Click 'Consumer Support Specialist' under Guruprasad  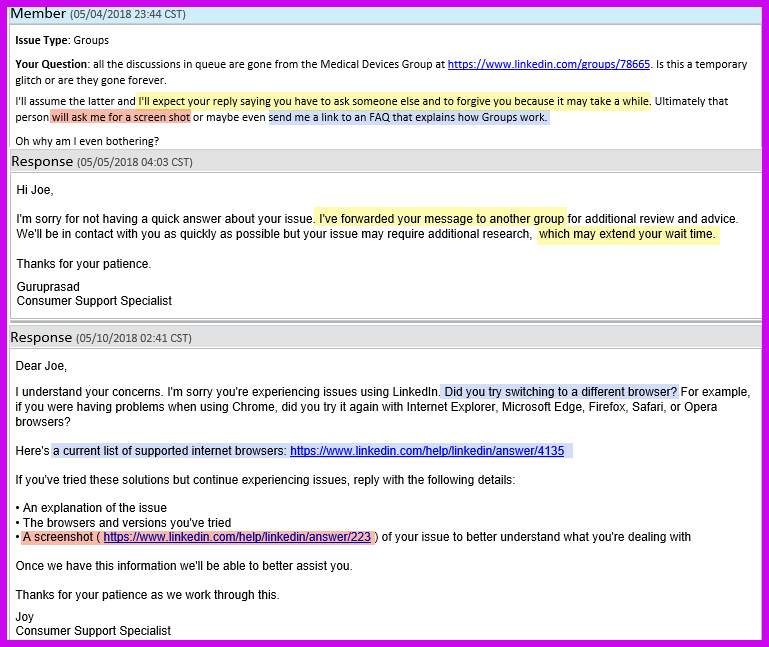[94, 301]
